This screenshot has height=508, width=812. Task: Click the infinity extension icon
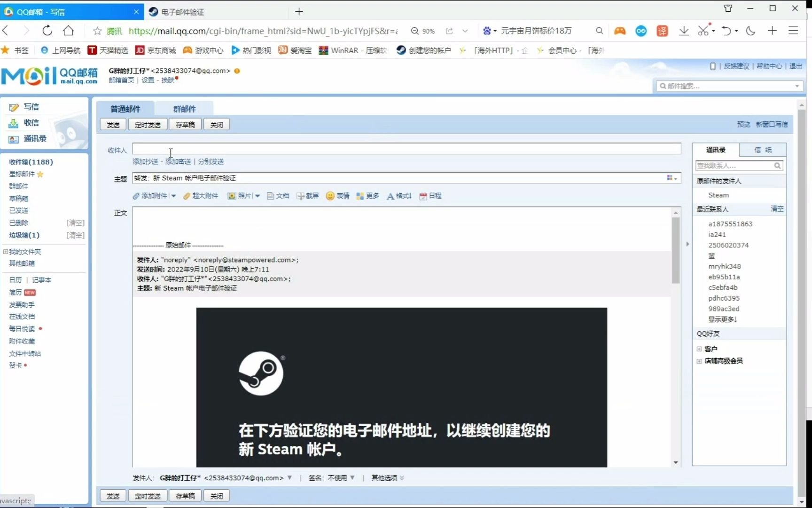tap(641, 31)
